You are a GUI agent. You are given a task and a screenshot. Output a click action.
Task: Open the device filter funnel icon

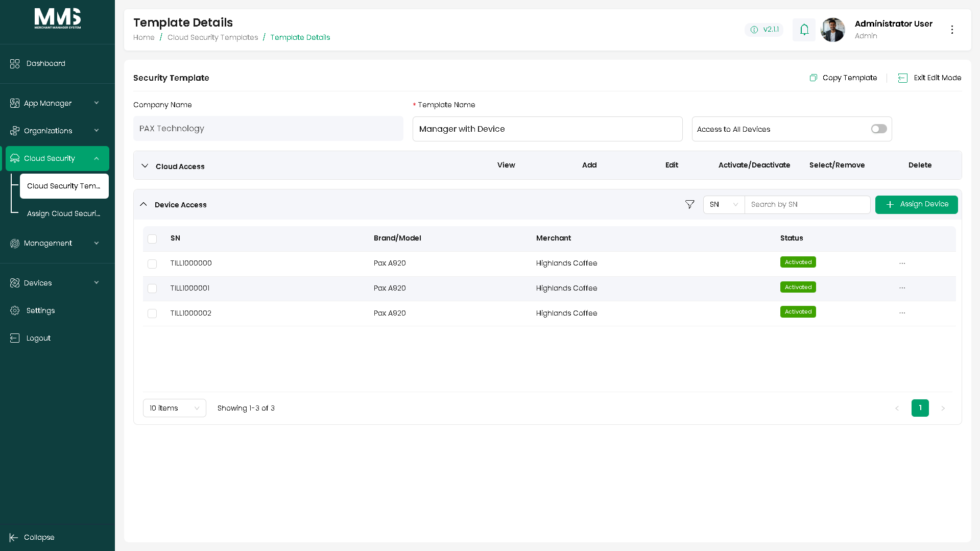click(690, 204)
